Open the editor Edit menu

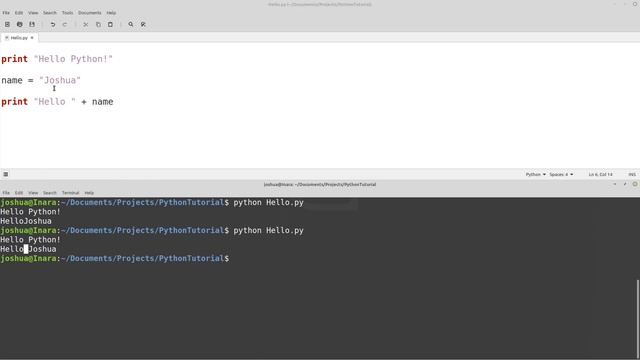[x=19, y=13]
